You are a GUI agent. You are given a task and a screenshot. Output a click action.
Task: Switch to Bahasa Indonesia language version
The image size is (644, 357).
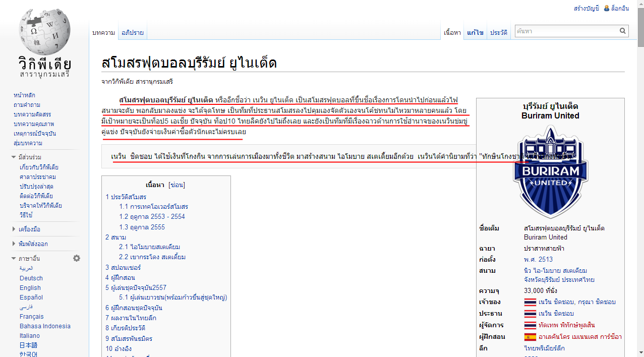(45, 326)
